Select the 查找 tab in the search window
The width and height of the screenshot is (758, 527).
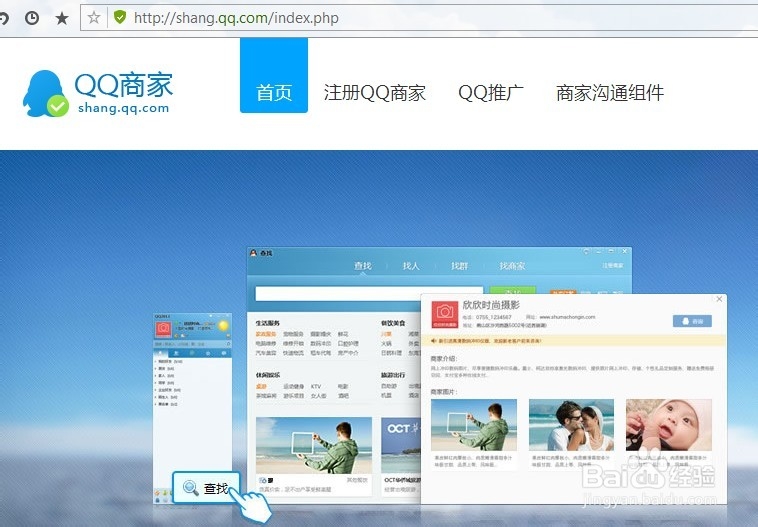tap(363, 265)
